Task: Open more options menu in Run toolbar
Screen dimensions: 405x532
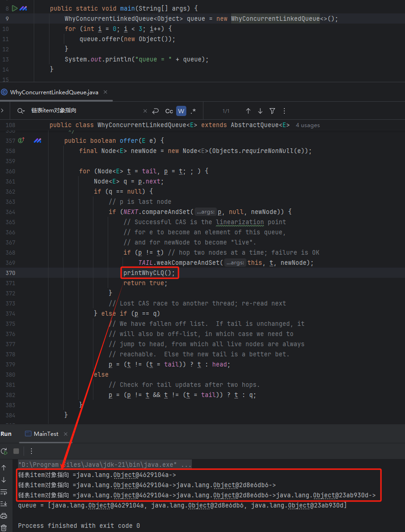Action: pos(31,451)
